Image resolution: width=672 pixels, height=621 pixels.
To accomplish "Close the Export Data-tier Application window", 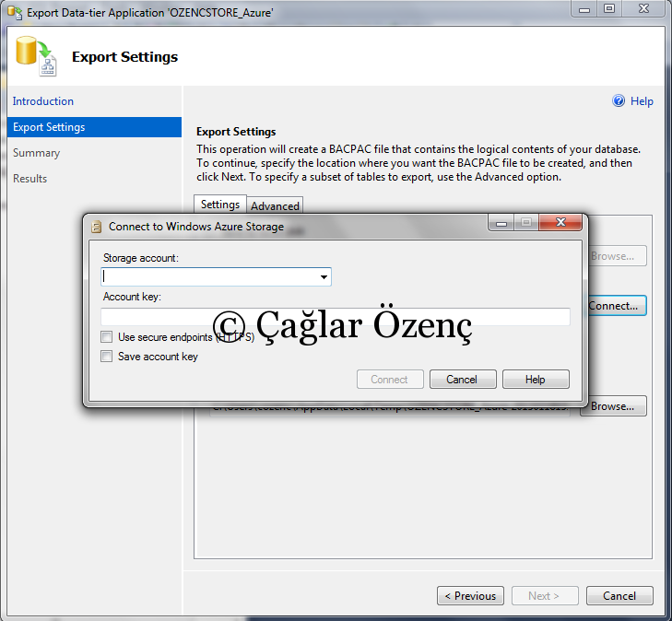I will point(643,8).
